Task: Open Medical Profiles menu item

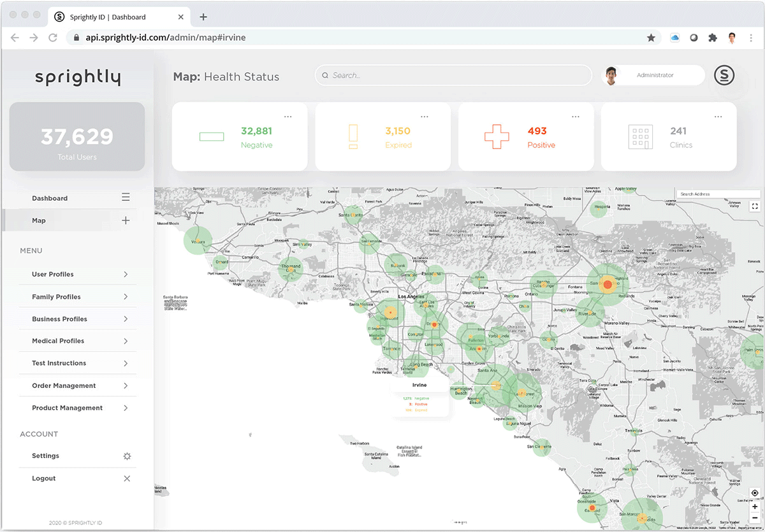Action: [58, 341]
